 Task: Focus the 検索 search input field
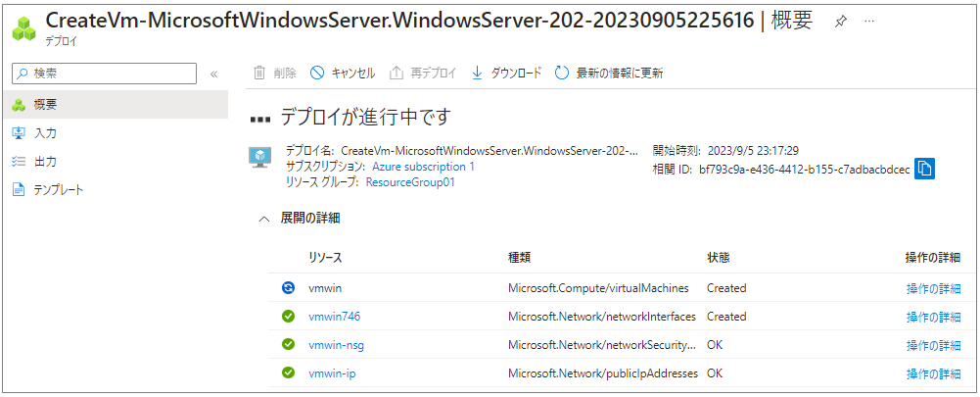pyautogui.click(x=105, y=74)
